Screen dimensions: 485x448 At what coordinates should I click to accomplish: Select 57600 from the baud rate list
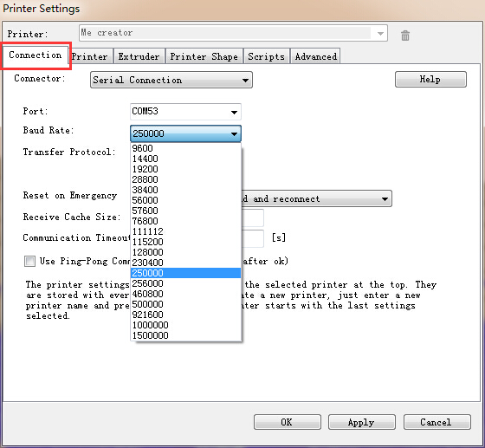point(185,211)
